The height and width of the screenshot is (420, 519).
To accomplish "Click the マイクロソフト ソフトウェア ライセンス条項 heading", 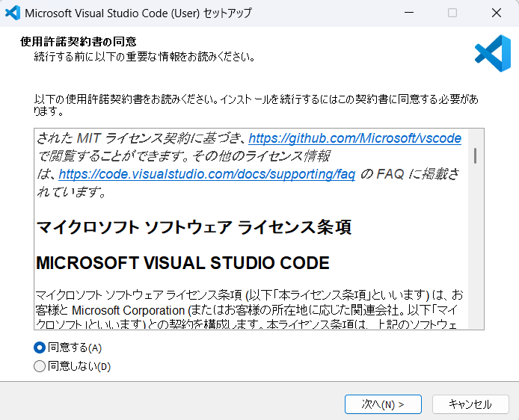I will coord(194,227).
